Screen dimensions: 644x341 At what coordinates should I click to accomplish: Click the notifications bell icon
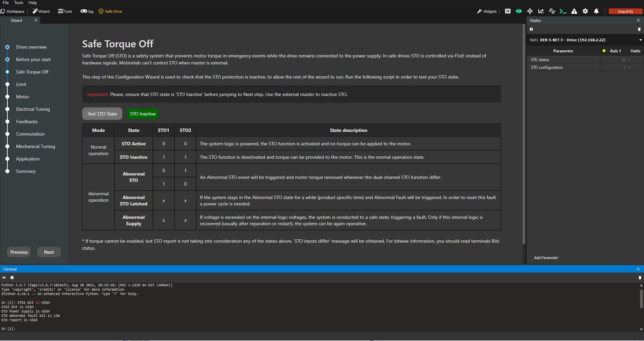(596, 11)
